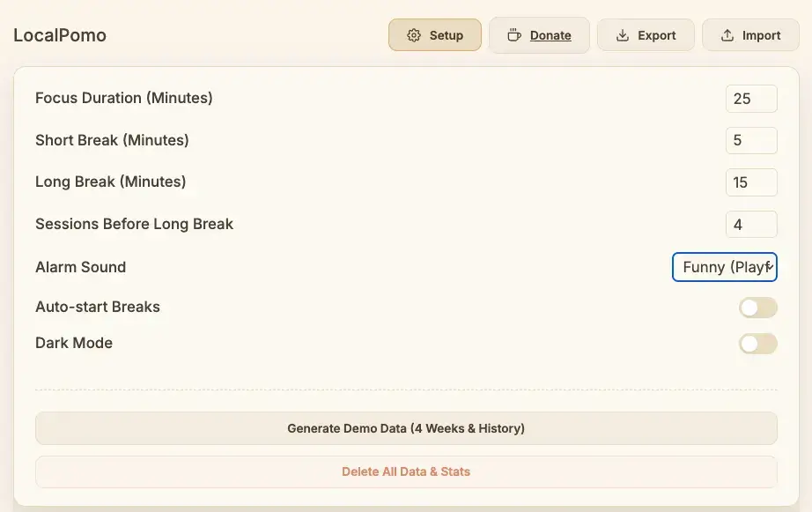The image size is (812, 512).
Task: Click the gear icon on the Setup button
Action: pyautogui.click(x=412, y=35)
